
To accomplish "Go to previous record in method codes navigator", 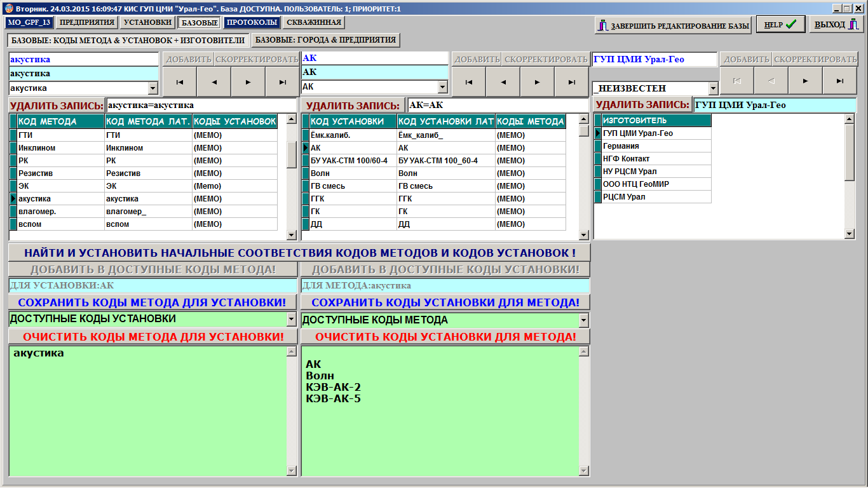I will [214, 81].
